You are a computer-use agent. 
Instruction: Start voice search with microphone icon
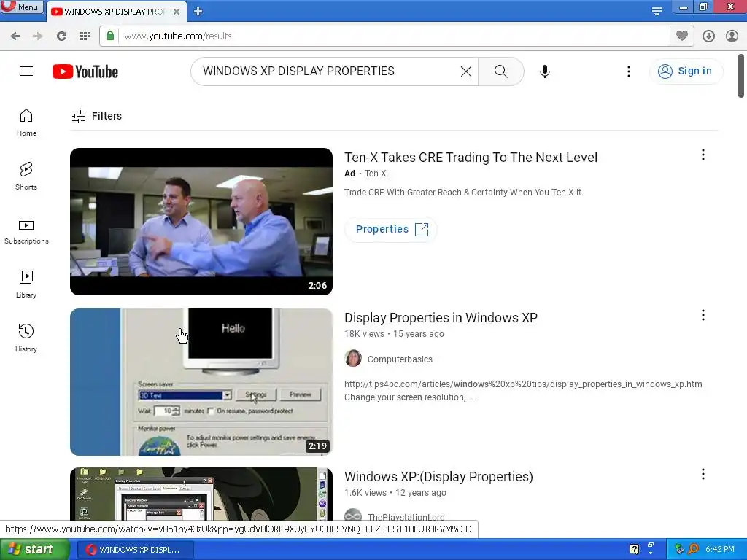click(544, 71)
